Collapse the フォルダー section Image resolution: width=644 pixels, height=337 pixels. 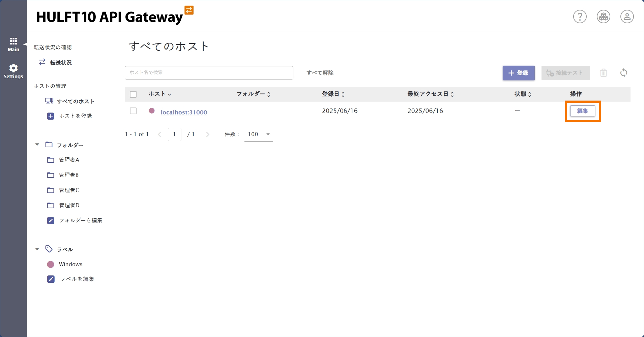coord(37,144)
